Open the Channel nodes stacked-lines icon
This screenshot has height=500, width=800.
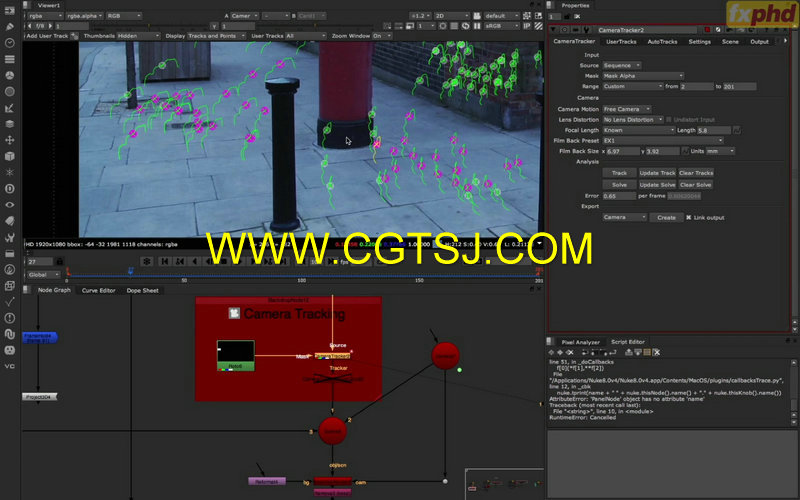(x=9, y=59)
